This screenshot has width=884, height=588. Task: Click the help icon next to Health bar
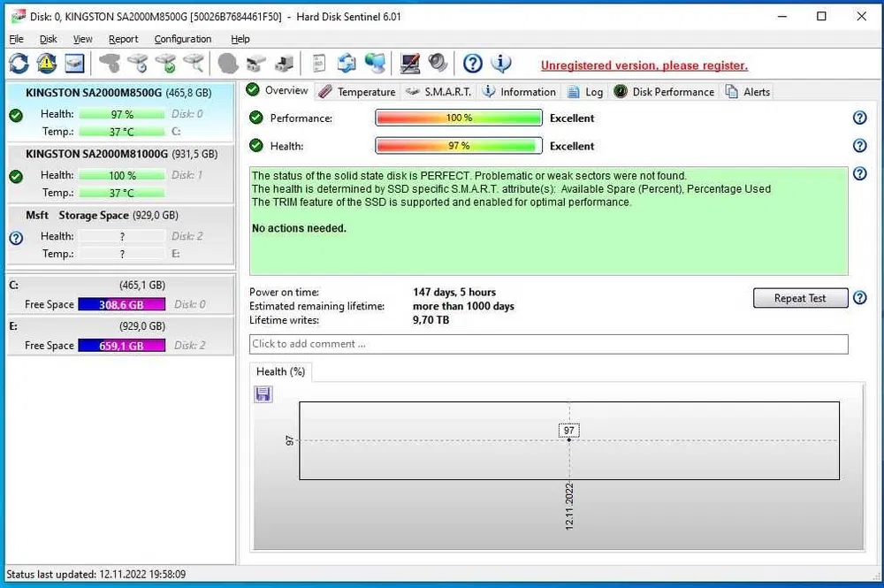click(x=860, y=145)
